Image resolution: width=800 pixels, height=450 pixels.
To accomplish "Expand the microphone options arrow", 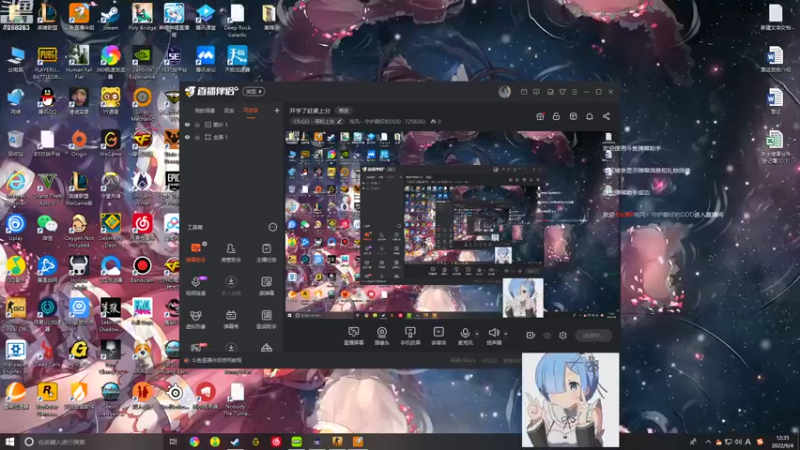I will coord(477,334).
